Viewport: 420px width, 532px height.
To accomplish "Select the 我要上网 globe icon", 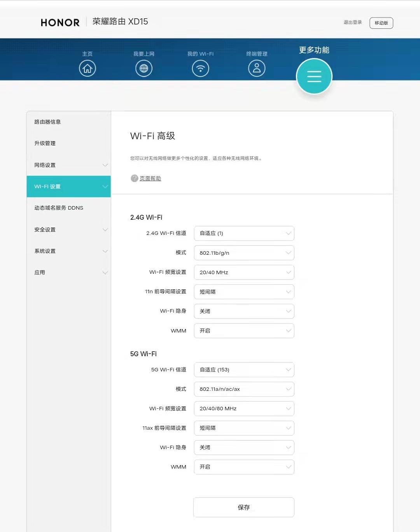I will click(x=144, y=68).
